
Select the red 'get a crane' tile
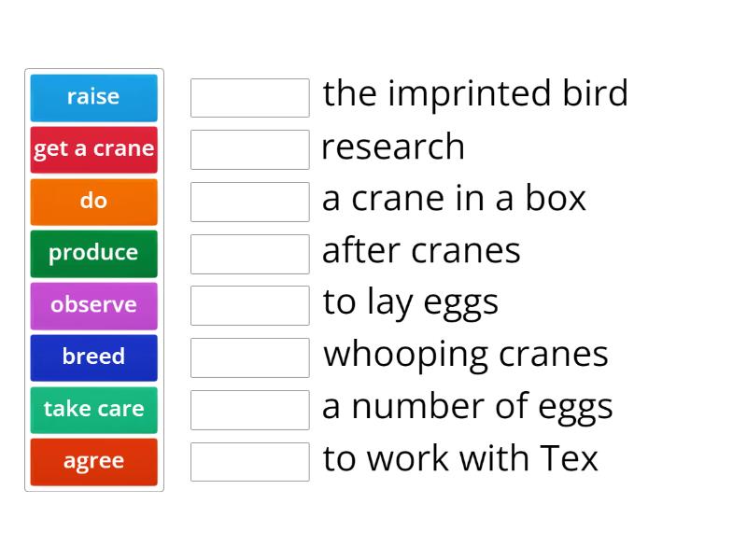coord(93,149)
